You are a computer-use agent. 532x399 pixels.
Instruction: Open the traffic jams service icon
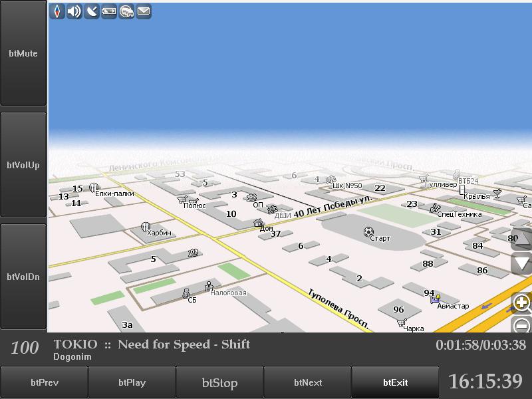[126, 11]
